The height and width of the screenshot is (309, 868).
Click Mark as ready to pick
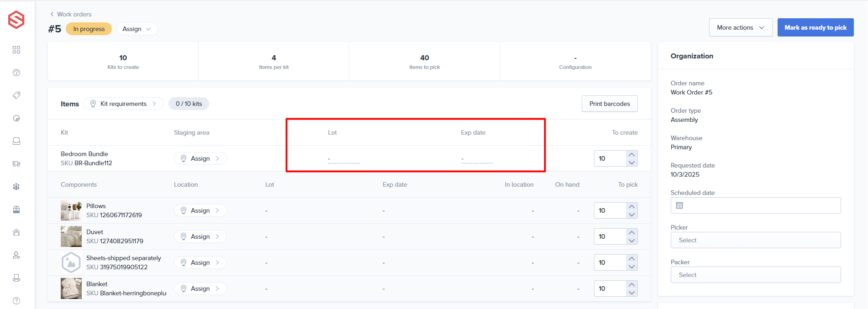[815, 27]
